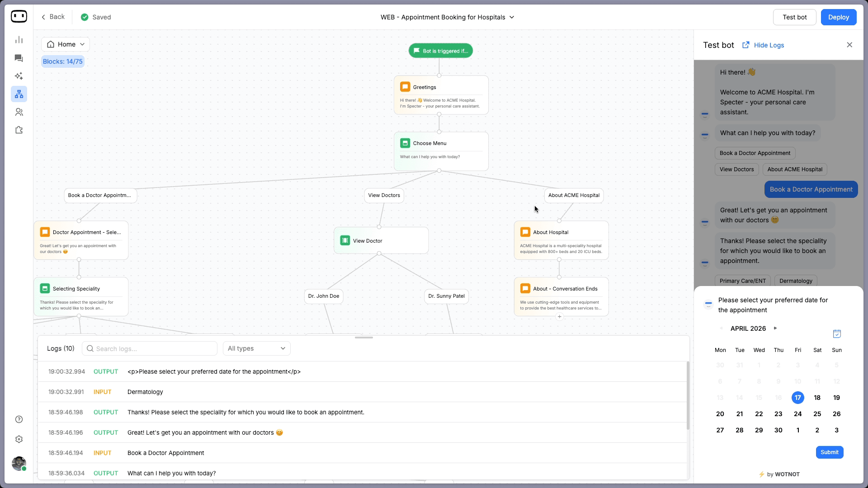Open test bot in new window icon
Viewport: 868px width, 488px height.
[745, 45]
